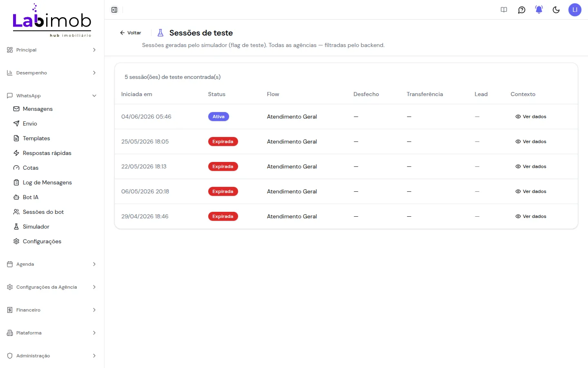Screen dimensions: 588x368
Task: Click the Labimob logo
Action: [52, 20]
